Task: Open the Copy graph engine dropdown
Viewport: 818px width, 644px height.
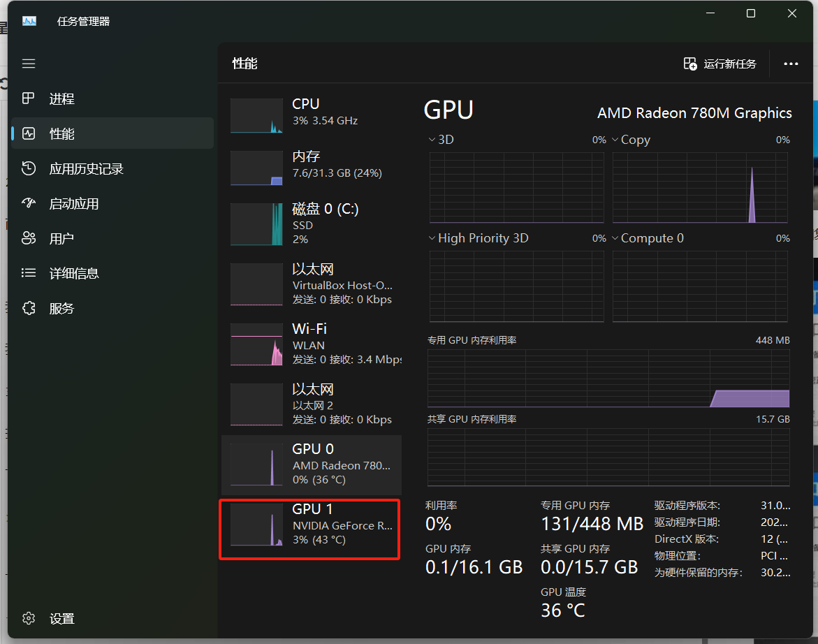Action: (x=615, y=140)
